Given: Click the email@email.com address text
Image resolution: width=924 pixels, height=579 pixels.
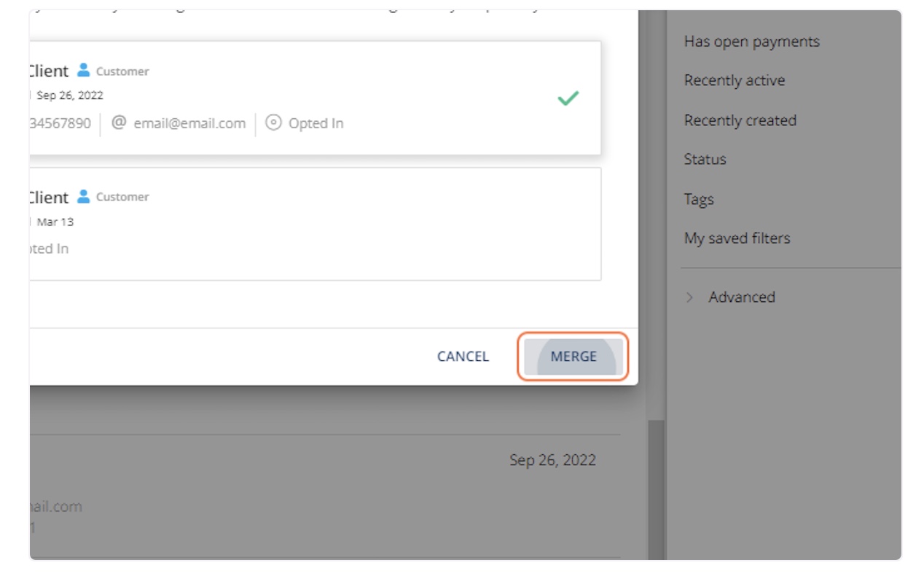Looking at the screenshot, I should click(x=189, y=123).
